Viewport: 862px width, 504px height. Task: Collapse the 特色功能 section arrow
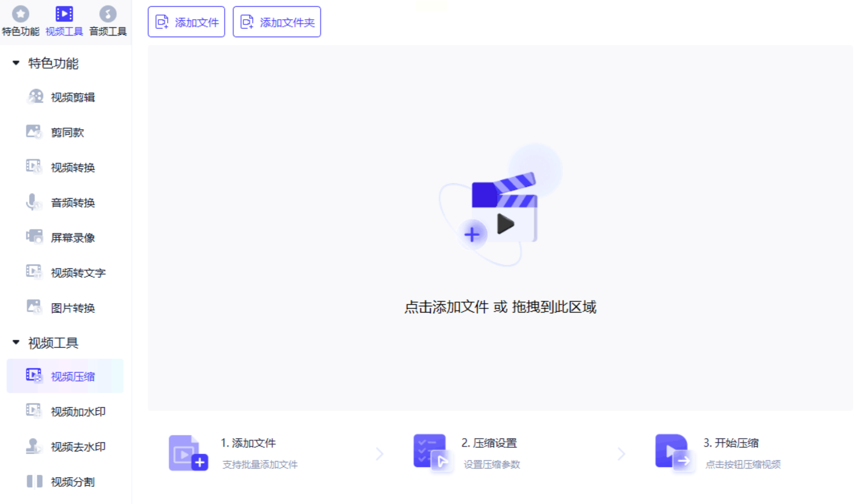tap(16, 63)
